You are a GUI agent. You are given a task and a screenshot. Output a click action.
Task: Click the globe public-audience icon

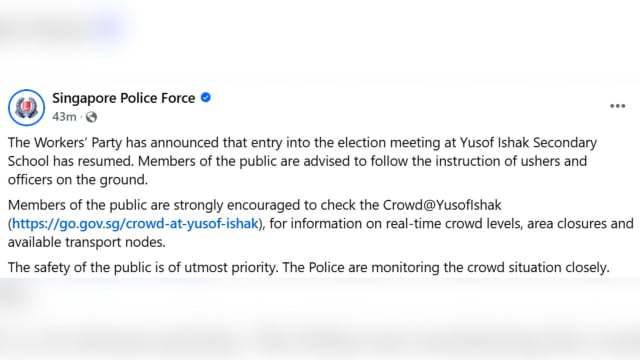(91, 117)
